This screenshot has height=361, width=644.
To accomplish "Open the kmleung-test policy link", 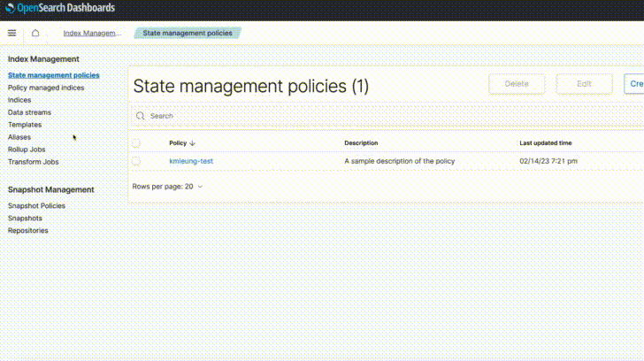I will [191, 161].
